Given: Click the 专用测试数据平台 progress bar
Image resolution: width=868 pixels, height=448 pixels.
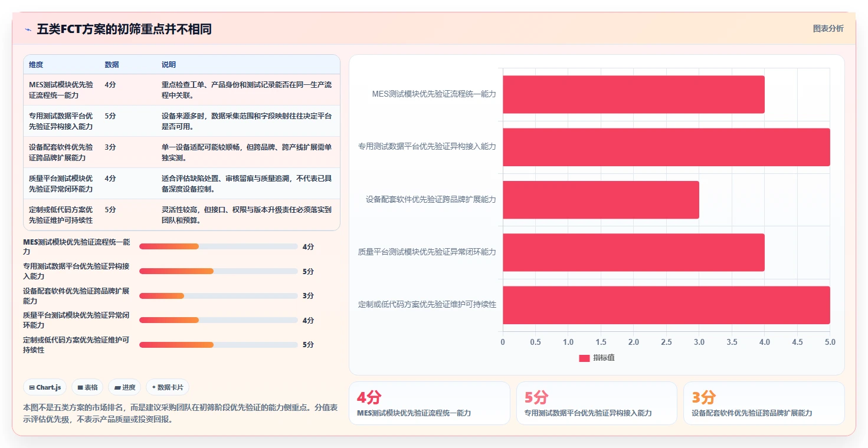Looking at the screenshot, I should pyautogui.click(x=218, y=271).
